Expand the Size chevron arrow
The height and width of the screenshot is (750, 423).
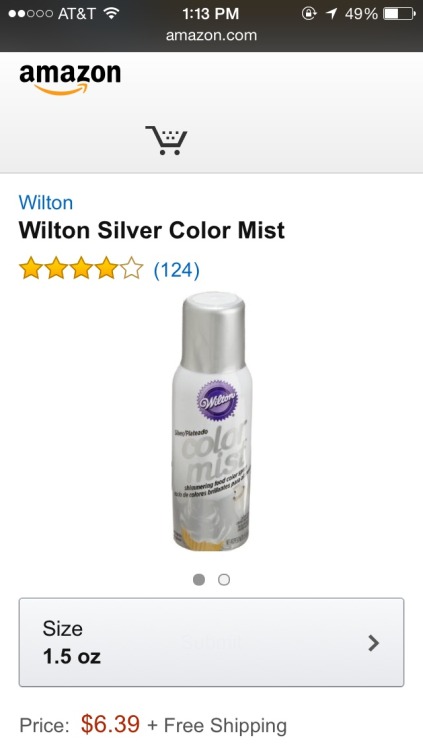(x=374, y=643)
